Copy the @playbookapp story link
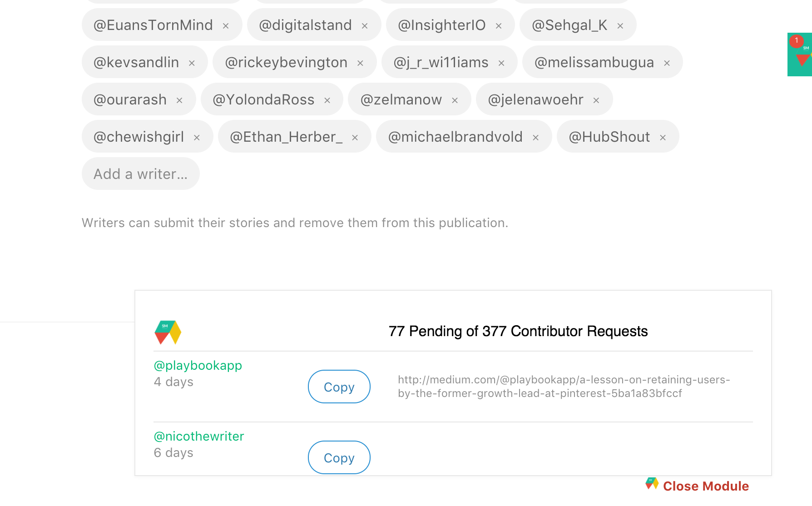Screen dimensions: 812x506 click(339, 387)
